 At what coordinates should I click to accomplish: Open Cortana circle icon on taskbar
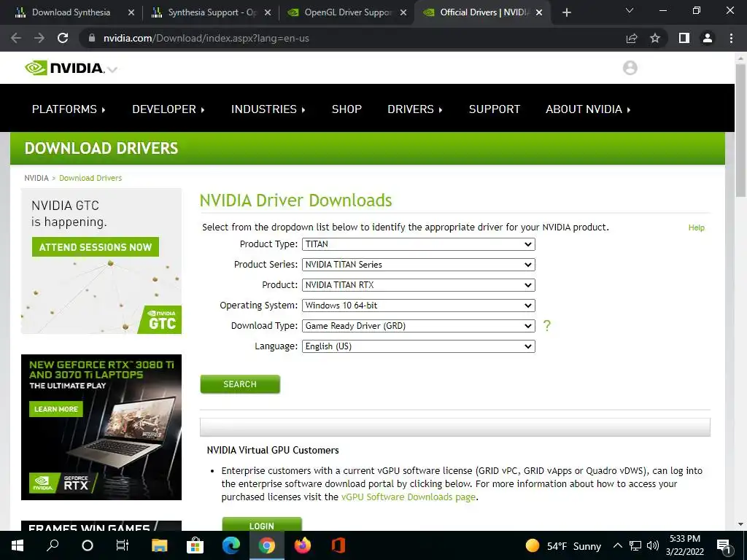click(88, 545)
